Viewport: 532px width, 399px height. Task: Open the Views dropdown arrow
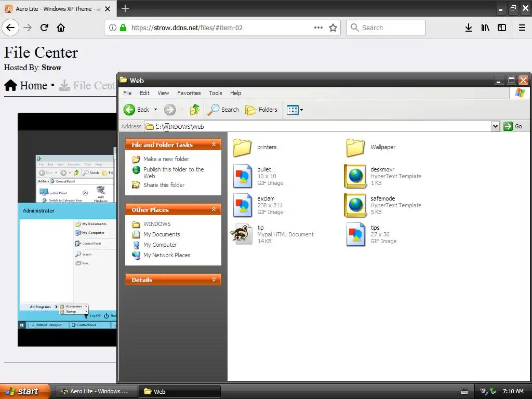point(302,110)
